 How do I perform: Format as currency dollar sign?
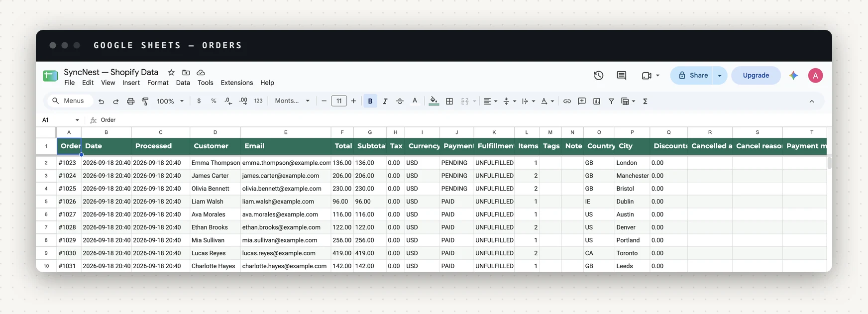pos(199,101)
